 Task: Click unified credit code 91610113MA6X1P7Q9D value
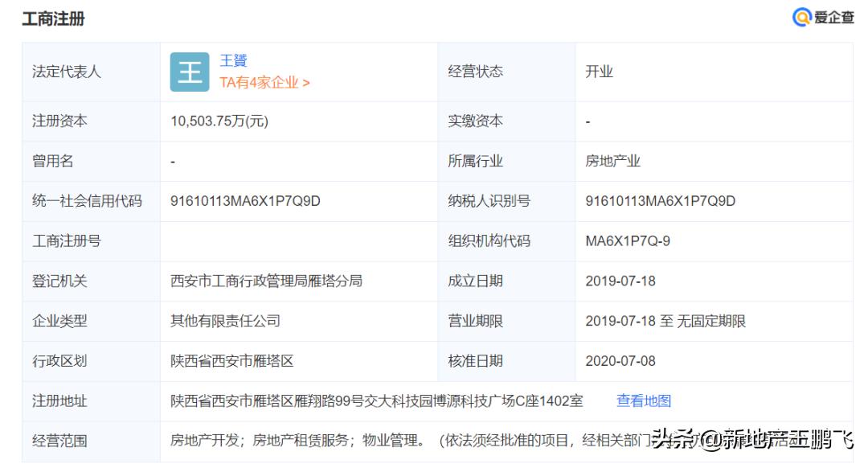pos(245,201)
